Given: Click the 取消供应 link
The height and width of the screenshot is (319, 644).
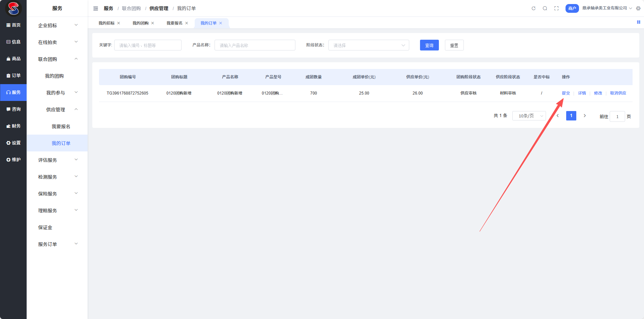Looking at the screenshot, I should click(618, 93).
